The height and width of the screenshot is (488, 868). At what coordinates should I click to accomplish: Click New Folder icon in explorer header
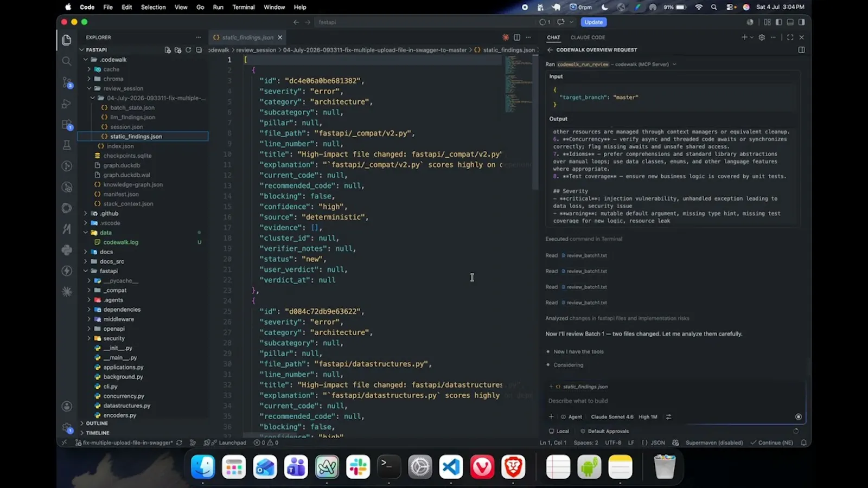(x=178, y=50)
